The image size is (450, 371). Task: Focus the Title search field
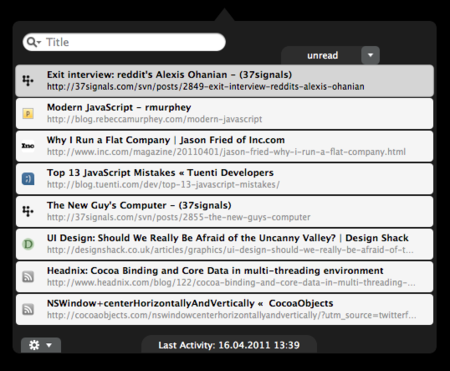[124, 42]
